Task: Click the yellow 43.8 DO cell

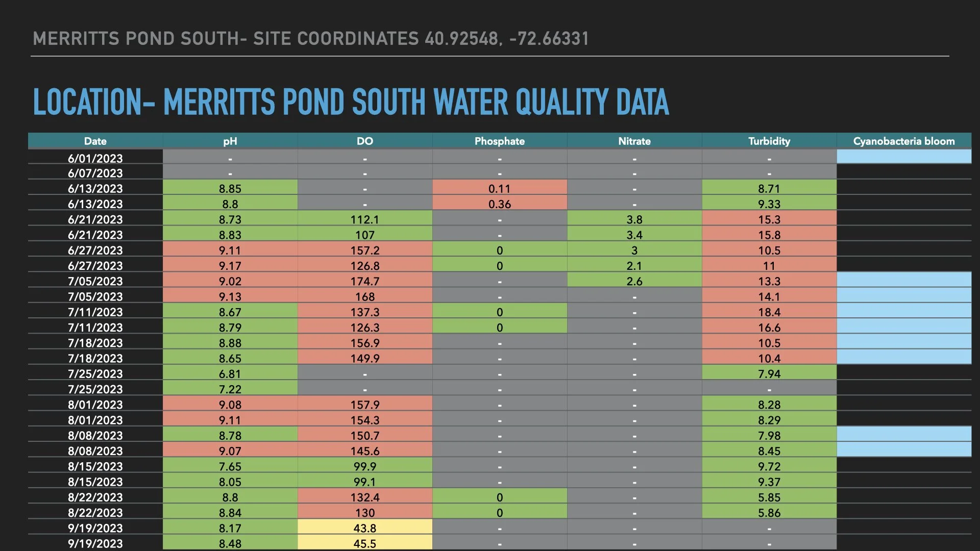Action: click(x=364, y=528)
